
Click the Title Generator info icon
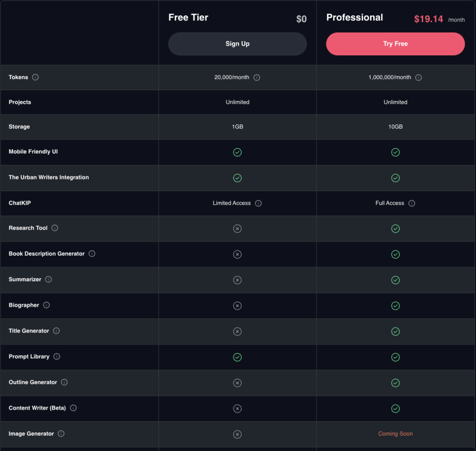(56, 331)
